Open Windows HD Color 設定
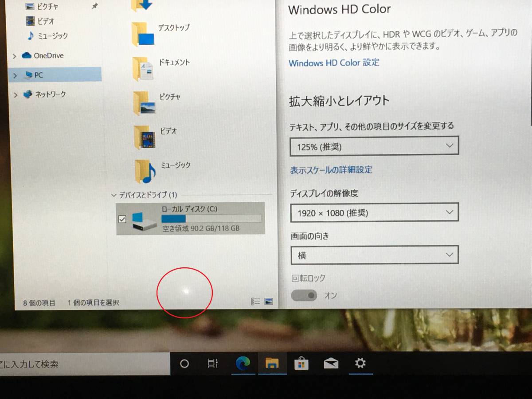The height and width of the screenshot is (399, 532). pos(333,63)
